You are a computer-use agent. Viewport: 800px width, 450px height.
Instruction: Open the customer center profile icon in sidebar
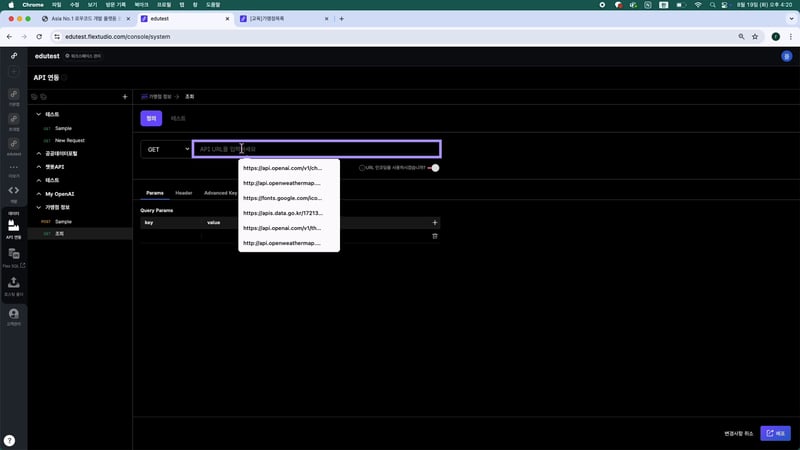[14, 314]
